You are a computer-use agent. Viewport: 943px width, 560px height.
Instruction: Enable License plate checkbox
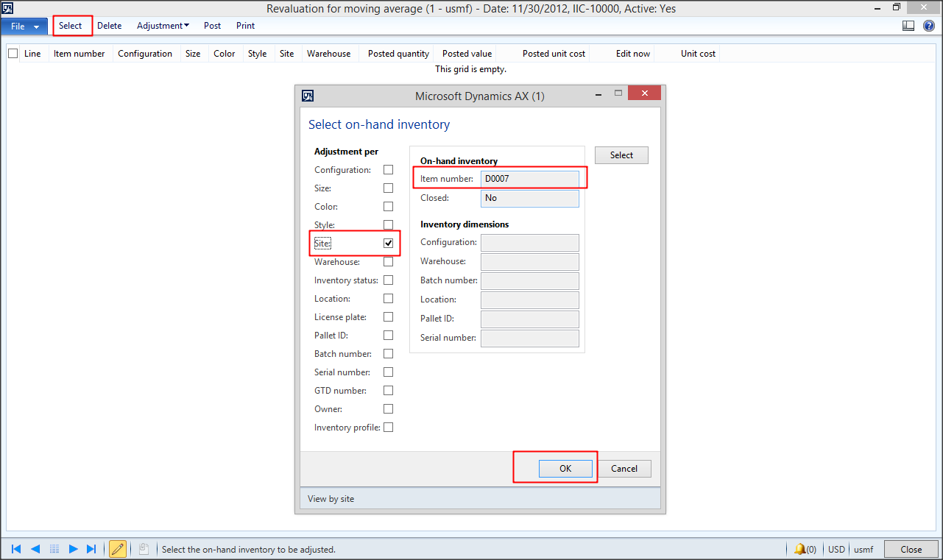tap(388, 317)
